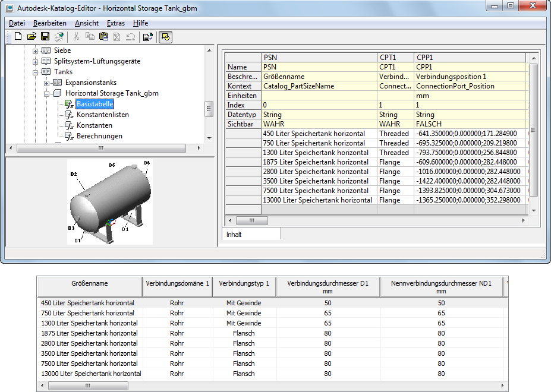The image size is (551, 392).
Task: Click the Tanks chapter book icon
Action: coord(46,72)
